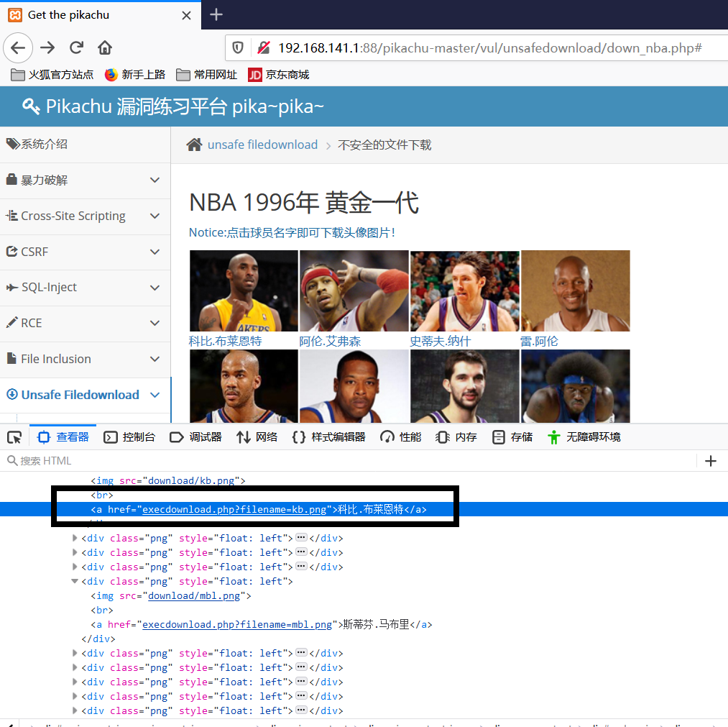The height and width of the screenshot is (727, 728).
Task: Focus the address bar URL field
Action: coord(490,48)
